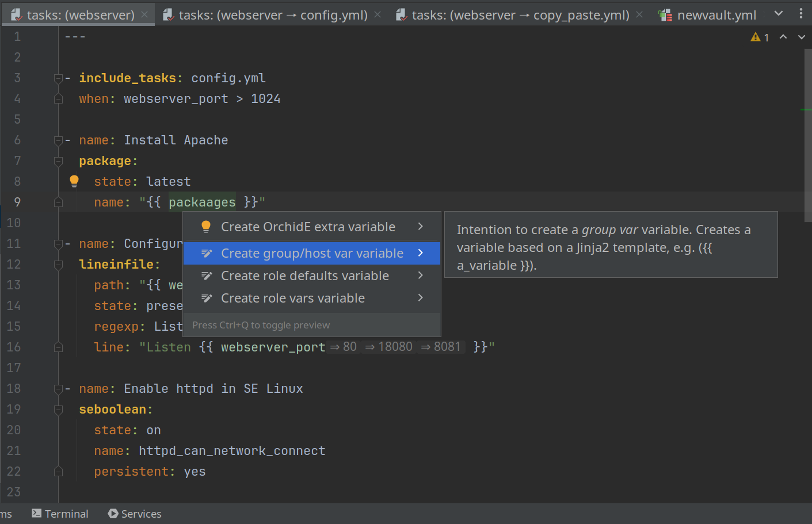Viewport: 812px width, 524px height.
Task: Collapse the package block on line 7
Action: coord(58,161)
